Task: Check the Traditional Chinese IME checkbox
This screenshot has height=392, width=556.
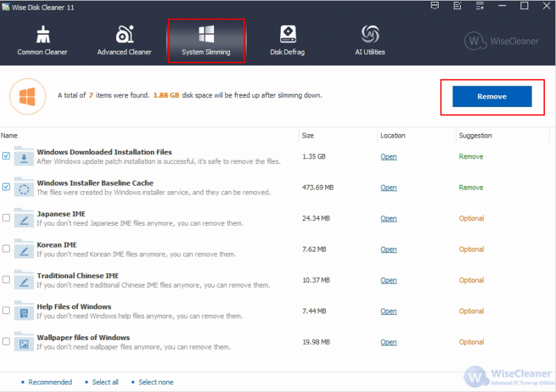Action: [x=6, y=279]
